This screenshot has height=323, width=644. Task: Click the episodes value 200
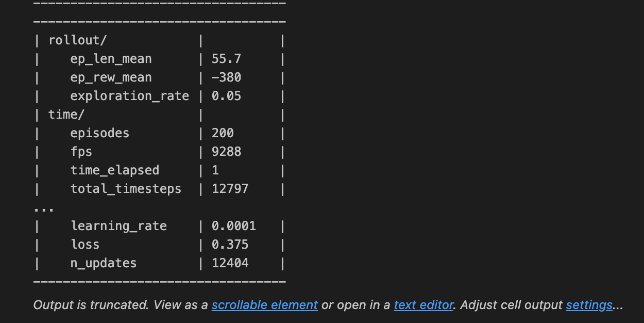(x=223, y=133)
